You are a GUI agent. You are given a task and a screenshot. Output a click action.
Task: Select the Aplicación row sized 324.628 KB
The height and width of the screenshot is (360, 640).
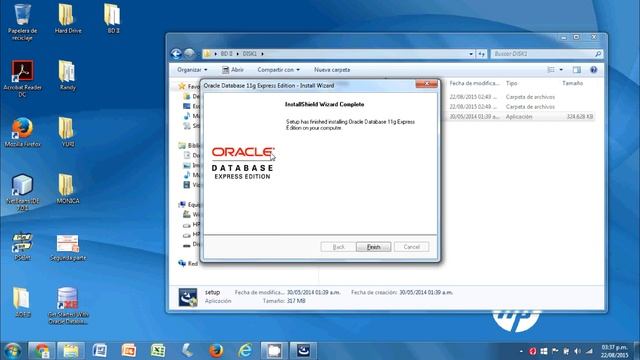(521, 117)
